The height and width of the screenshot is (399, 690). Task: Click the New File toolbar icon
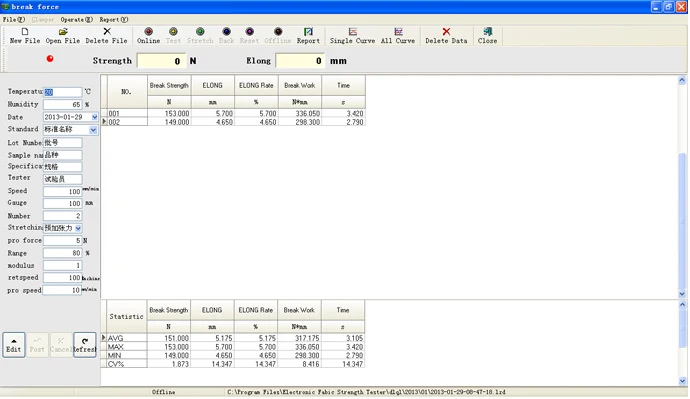tap(25, 32)
